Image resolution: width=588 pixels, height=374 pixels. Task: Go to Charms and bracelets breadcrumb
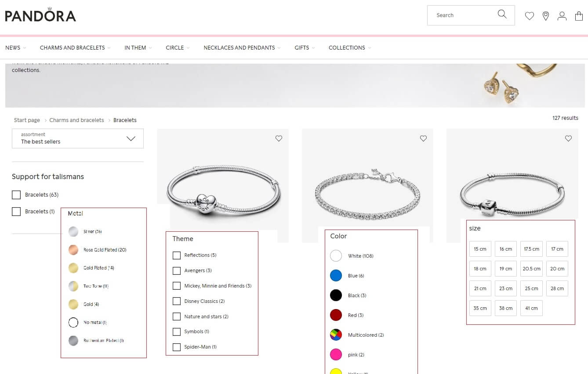point(76,120)
